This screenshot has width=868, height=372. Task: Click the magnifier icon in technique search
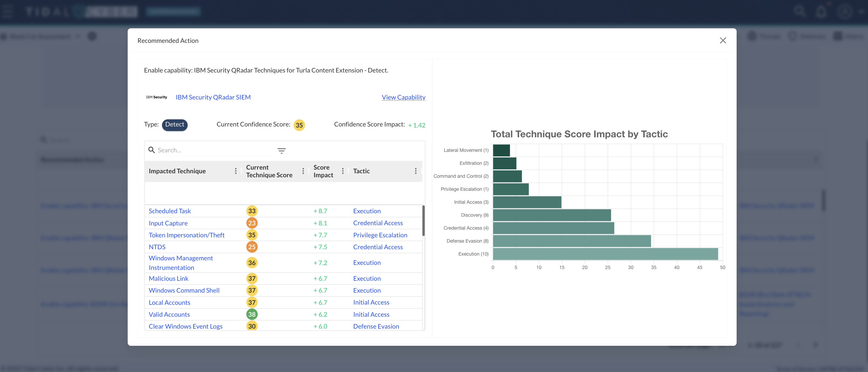pos(152,150)
